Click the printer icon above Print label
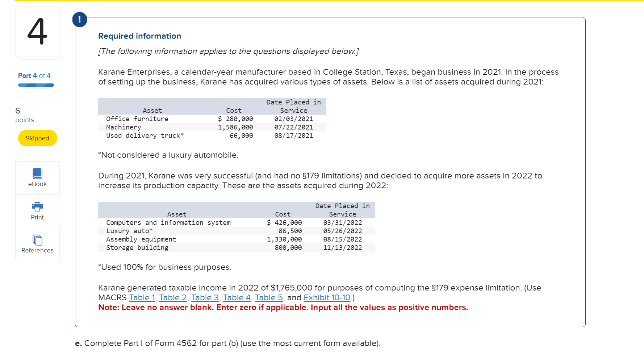The height and width of the screenshot is (354, 644). pos(37,207)
